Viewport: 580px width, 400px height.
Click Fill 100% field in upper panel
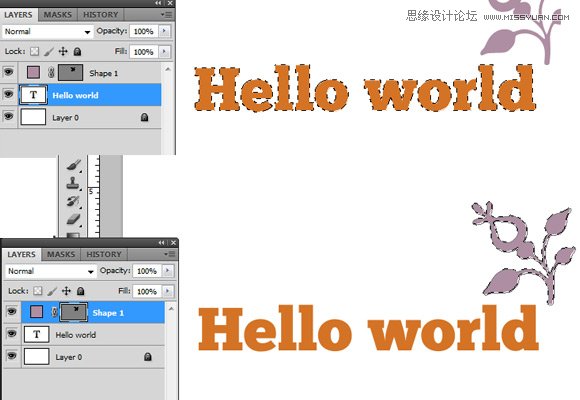point(144,52)
